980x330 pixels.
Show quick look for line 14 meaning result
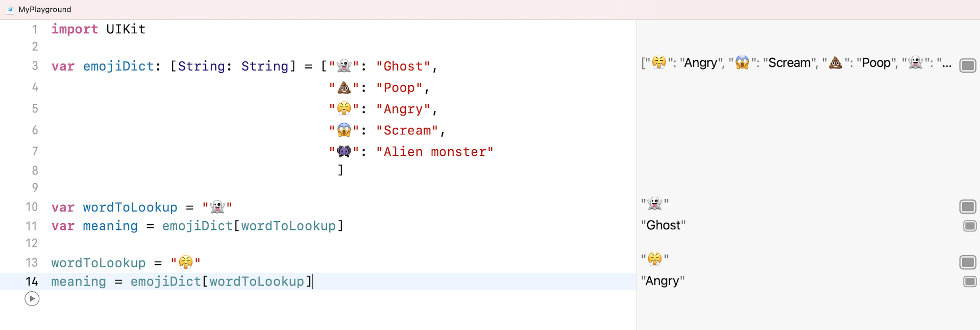click(x=968, y=281)
